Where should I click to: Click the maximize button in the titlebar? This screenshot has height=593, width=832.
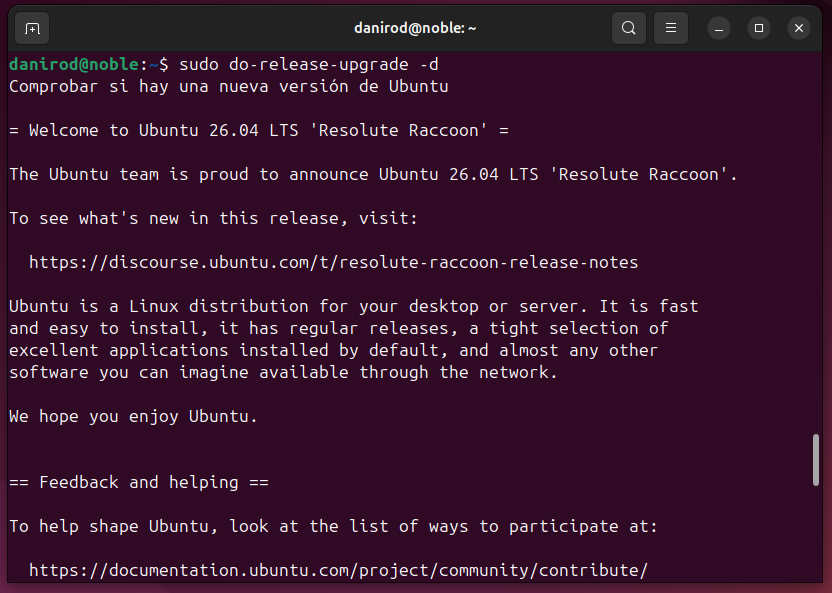pyautogui.click(x=759, y=28)
